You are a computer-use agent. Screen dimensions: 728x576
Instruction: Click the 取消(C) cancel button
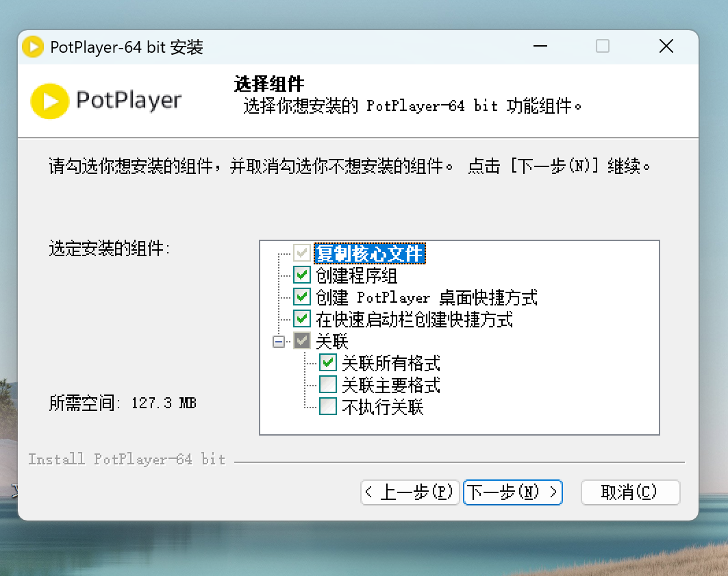[630, 492]
